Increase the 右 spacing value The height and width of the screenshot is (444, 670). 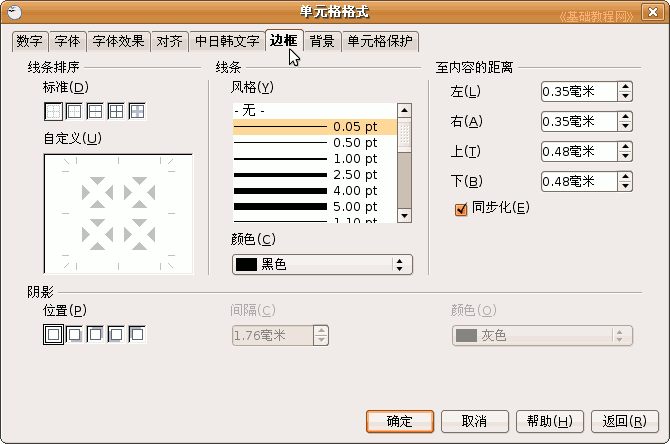(x=625, y=117)
